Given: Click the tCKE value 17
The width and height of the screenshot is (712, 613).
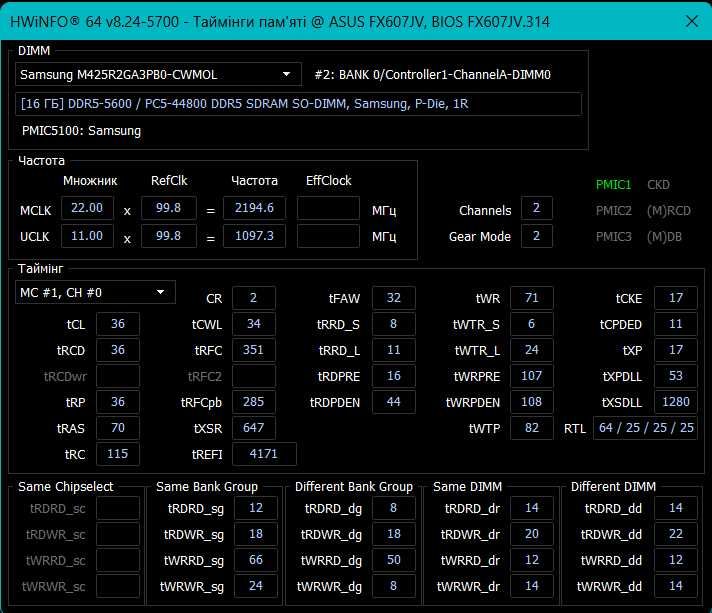Looking at the screenshot, I should point(676,298).
